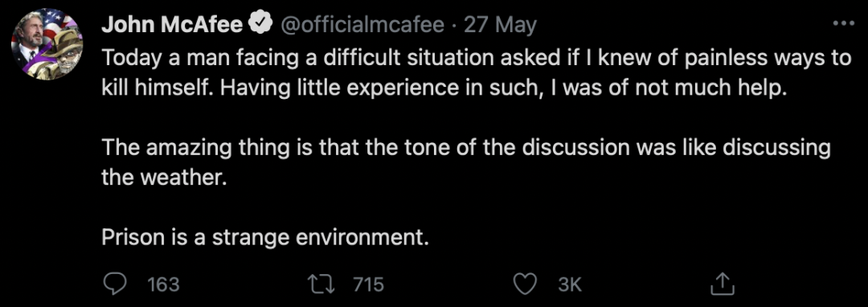Open the 27 May timestamp link

click(x=500, y=25)
